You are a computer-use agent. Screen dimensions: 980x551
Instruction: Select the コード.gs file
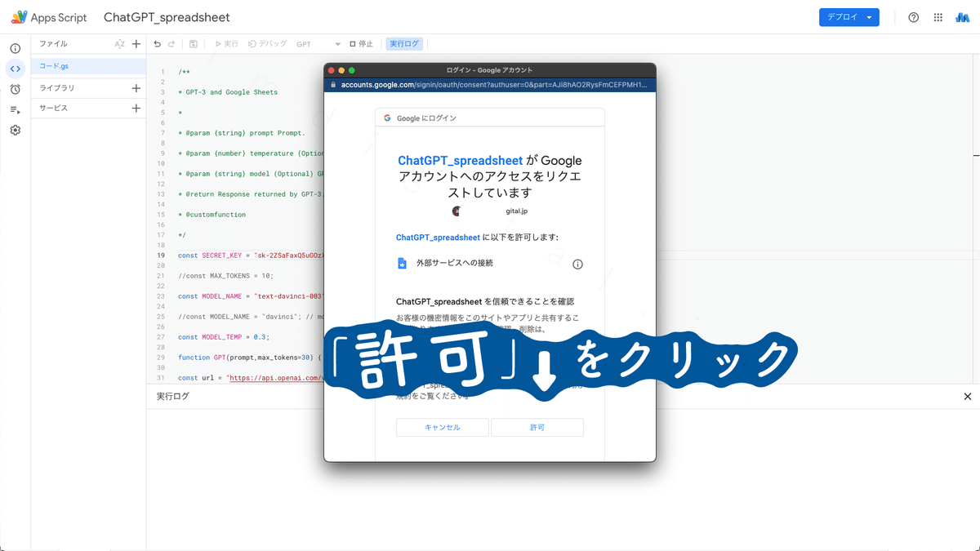pos(89,66)
